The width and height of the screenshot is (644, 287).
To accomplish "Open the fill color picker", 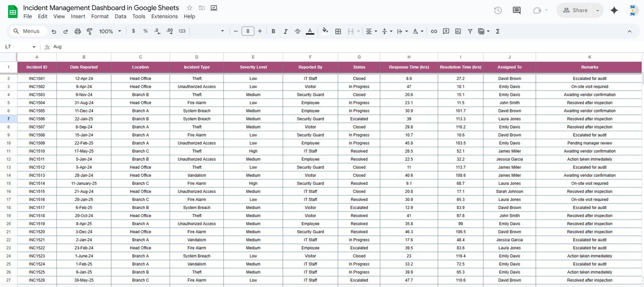I will coord(325,31).
